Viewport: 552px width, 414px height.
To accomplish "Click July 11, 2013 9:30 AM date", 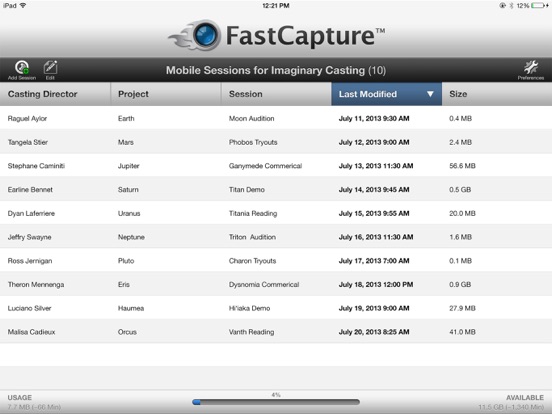I will [374, 118].
